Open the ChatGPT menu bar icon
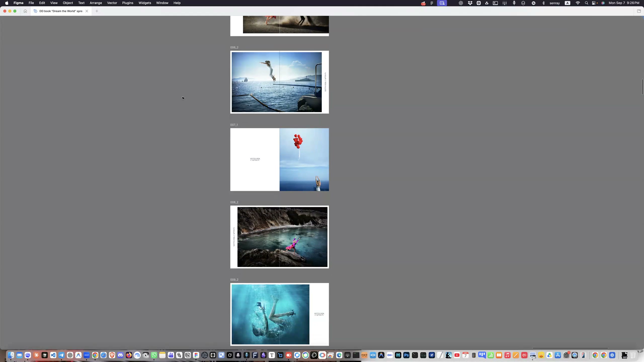This screenshot has width=644, height=362. pyautogui.click(x=461, y=3)
